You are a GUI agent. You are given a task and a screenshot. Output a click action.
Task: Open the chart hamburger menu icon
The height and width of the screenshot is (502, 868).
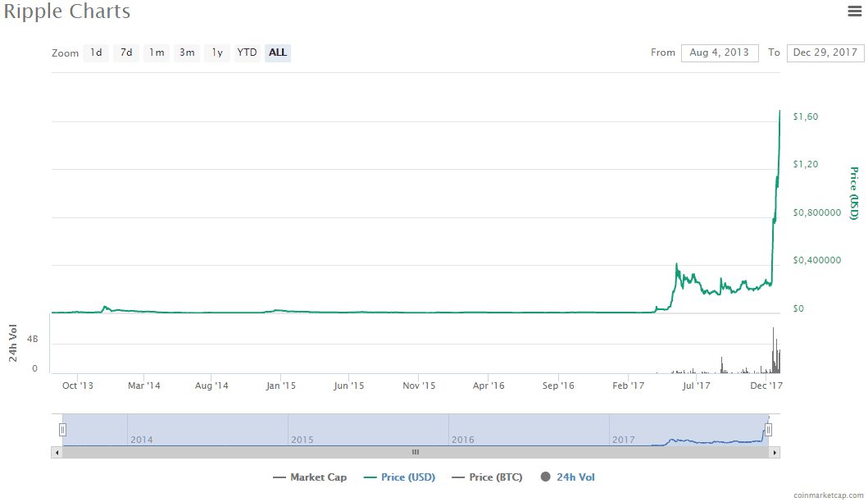tap(855, 11)
